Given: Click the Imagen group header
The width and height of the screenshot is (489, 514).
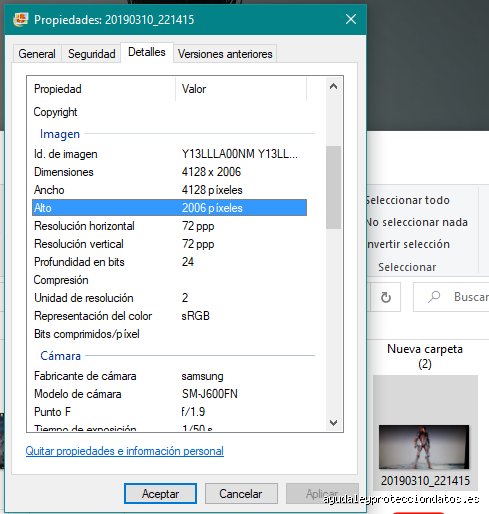Looking at the screenshot, I should coord(60,134).
